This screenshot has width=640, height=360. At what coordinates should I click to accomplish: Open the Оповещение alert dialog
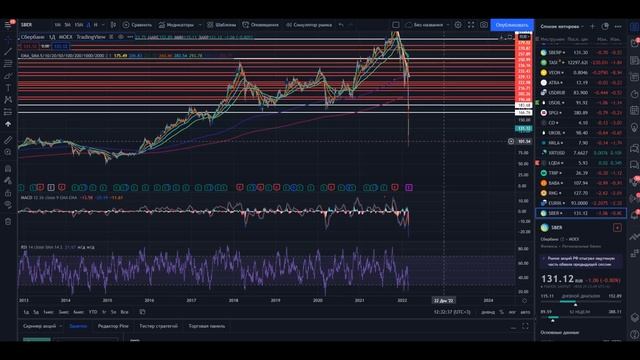pyautogui.click(x=260, y=25)
